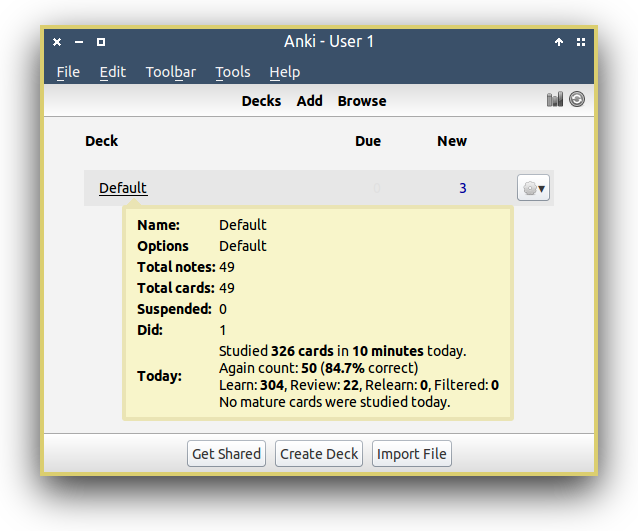Click the due count 0 for Default
638x531 pixels.
click(x=377, y=188)
